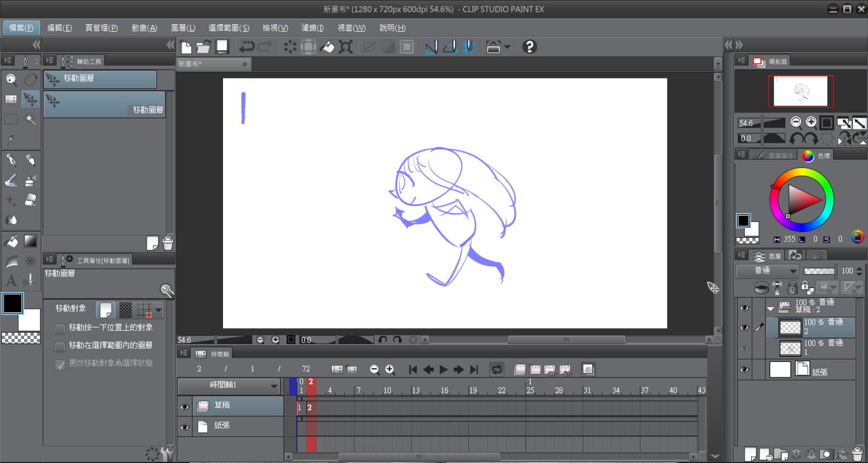
Task: Select the Magnifier zoom tool
Action: coord(11,79)
